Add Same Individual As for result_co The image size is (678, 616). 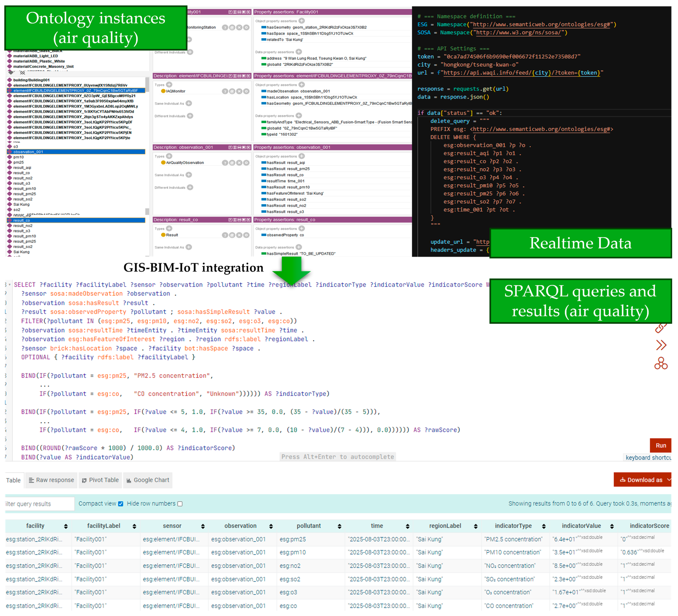(x=189, y=247)
